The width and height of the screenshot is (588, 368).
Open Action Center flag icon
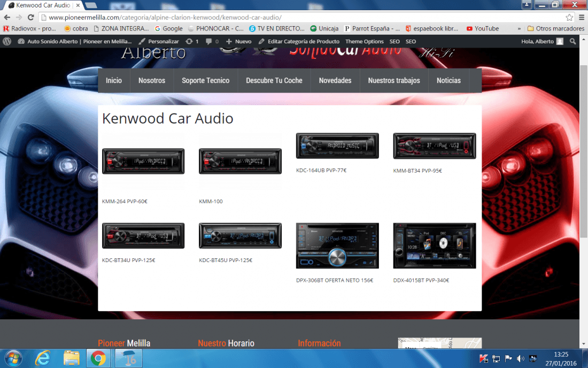pyautogui.click(x=508, y=358)
